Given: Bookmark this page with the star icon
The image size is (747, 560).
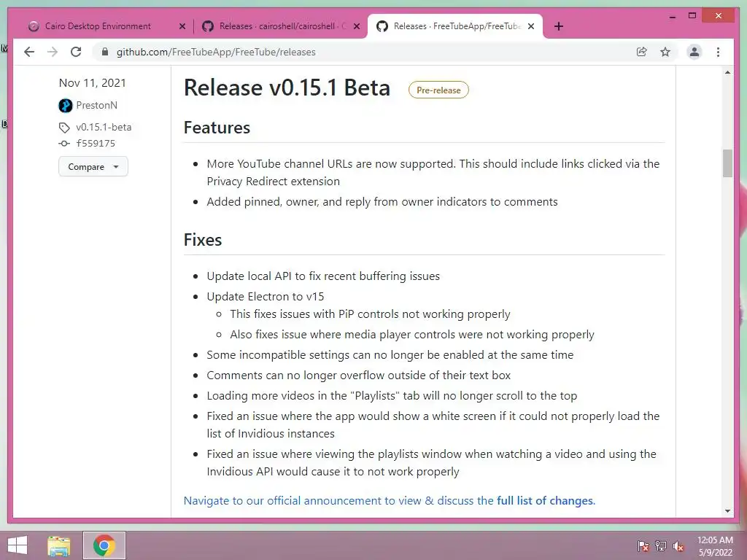Looking at the screenshot, I should [665, 52].
